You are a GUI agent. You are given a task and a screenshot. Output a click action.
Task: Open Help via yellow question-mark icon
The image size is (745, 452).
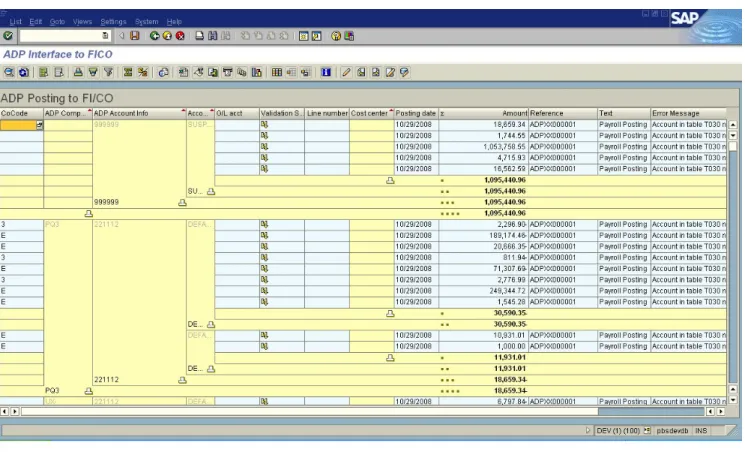336,36
